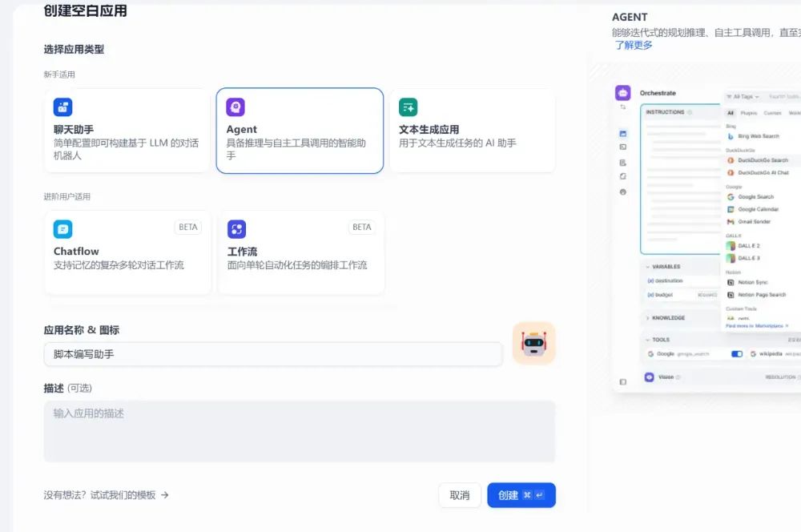801x532 pixels.
Task: Click the destination variable row
Action: (682, 281)
